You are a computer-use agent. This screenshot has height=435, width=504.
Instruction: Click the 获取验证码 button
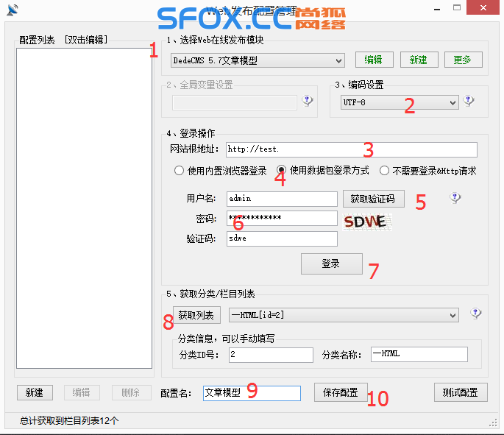click(374, 199)
